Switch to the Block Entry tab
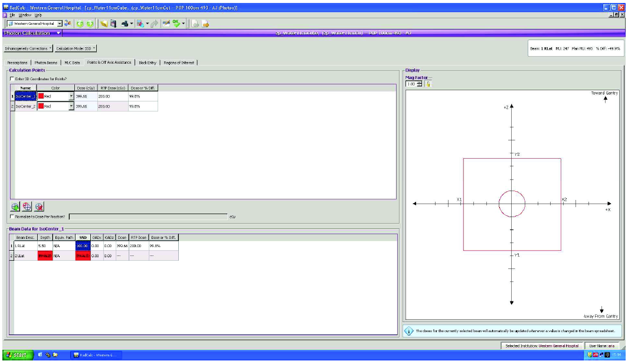628x364 pixels. (x=148, y=63)
